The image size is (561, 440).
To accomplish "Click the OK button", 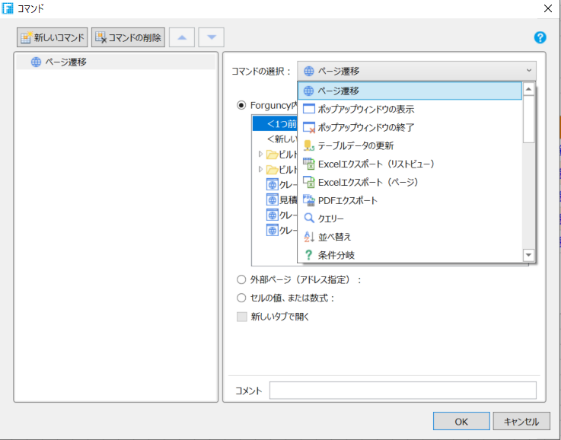I will click(x=461, y=421).
